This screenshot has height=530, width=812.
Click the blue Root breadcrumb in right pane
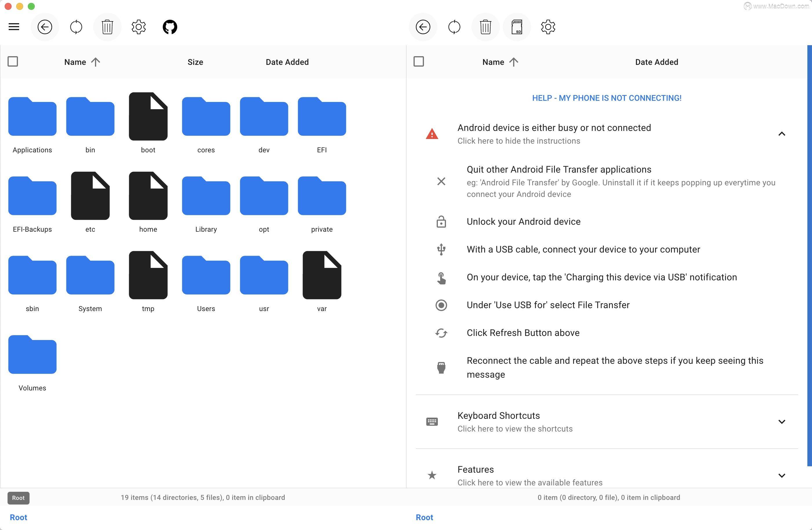425,517
